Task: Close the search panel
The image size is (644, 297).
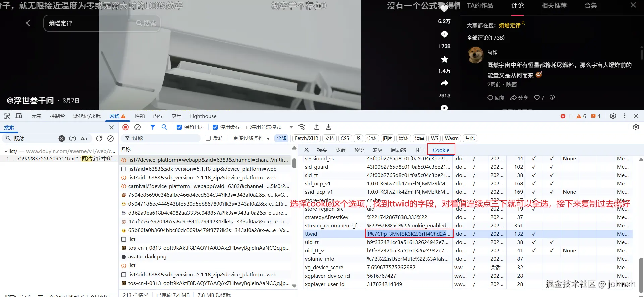Action: tap(111, 127)
